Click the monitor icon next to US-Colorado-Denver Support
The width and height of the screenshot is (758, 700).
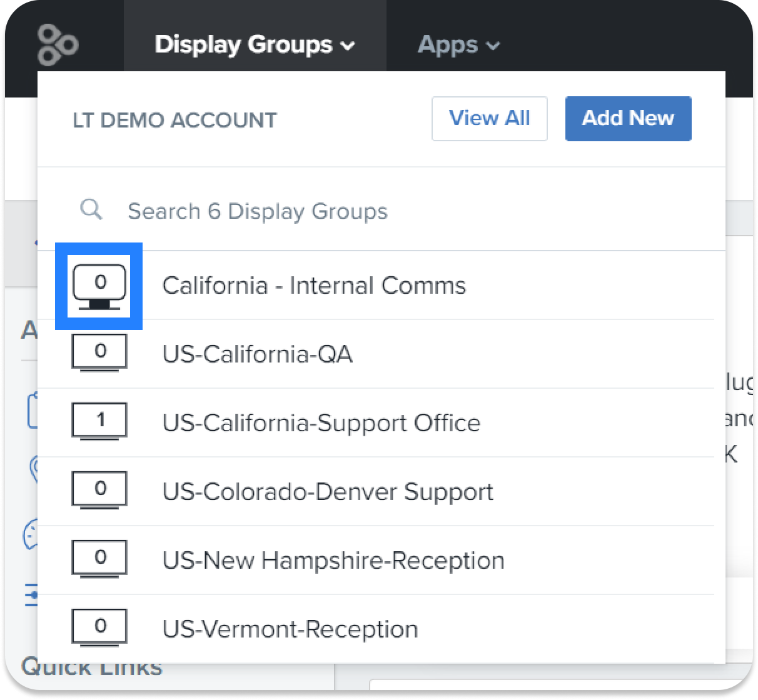99,491
